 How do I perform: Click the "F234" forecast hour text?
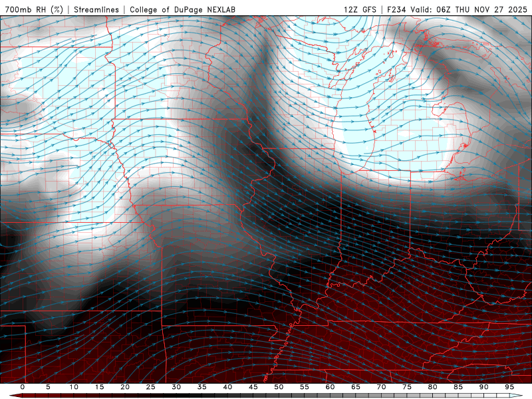pos(396,9)
